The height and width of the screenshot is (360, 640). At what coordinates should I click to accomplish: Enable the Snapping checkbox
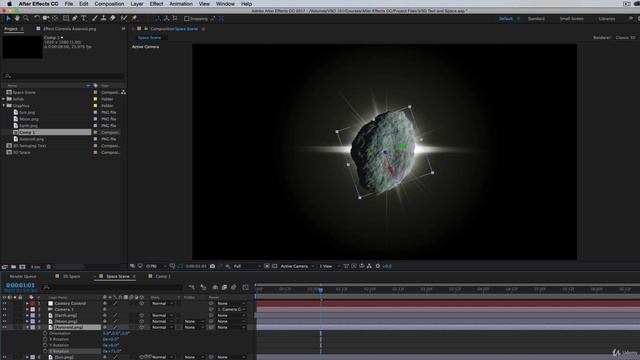pos(187,19)
